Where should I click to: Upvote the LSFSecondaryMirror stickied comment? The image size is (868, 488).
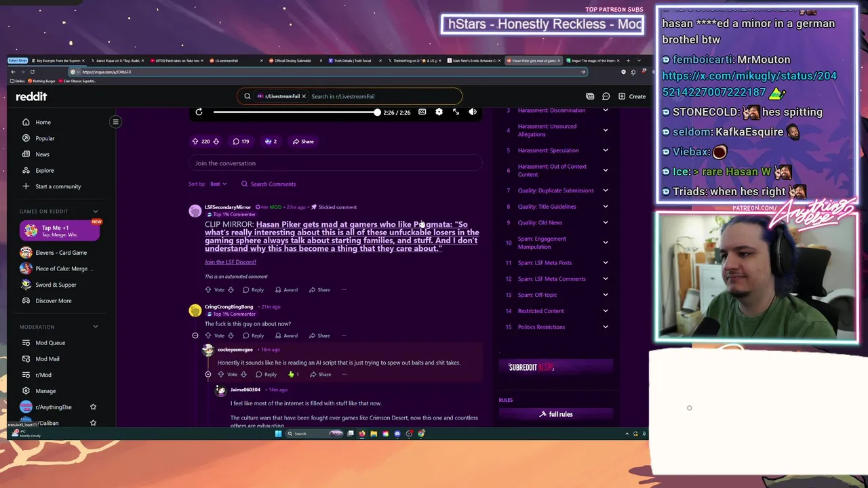point(209,290)
